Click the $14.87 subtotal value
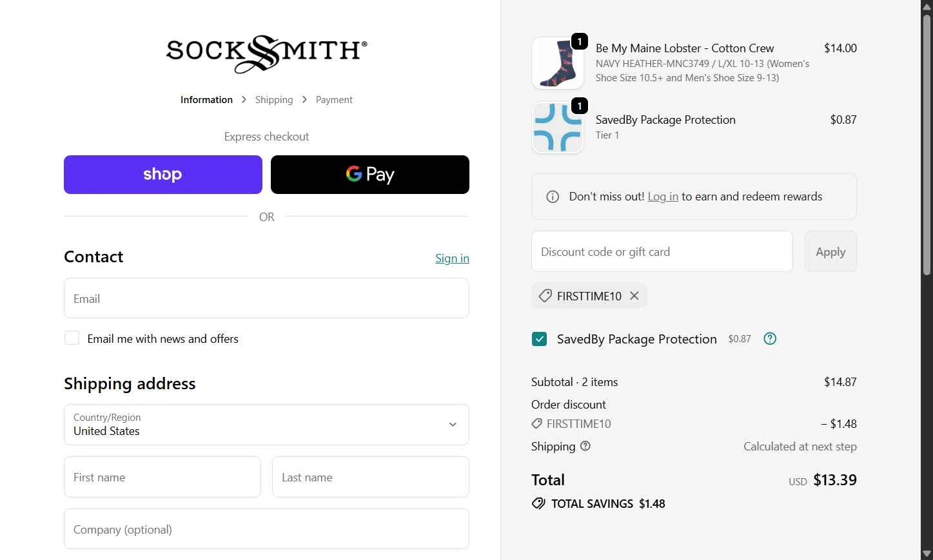 [x=840, y=382]
